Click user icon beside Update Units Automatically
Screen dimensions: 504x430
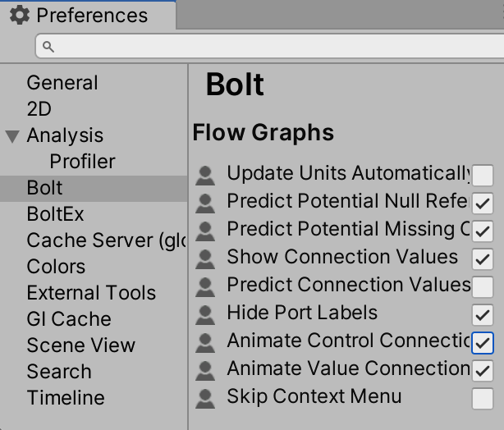click(x=206, y=175)
